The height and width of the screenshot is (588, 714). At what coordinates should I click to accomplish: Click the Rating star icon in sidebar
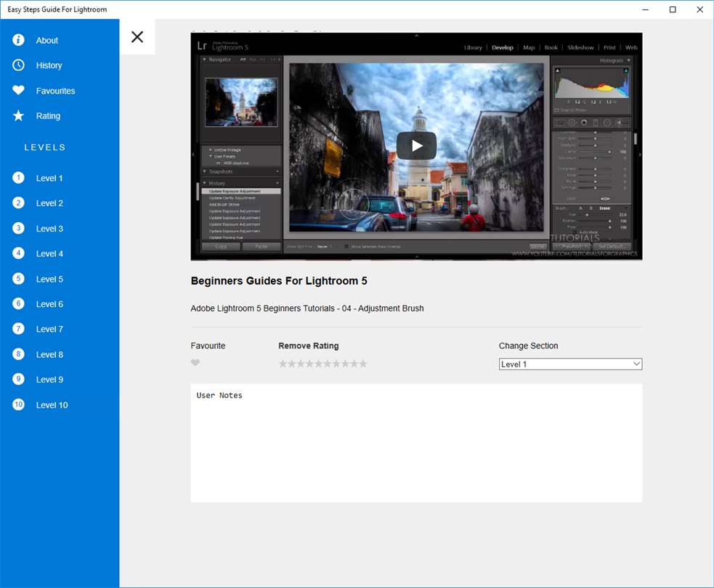(x=19, y=116)
